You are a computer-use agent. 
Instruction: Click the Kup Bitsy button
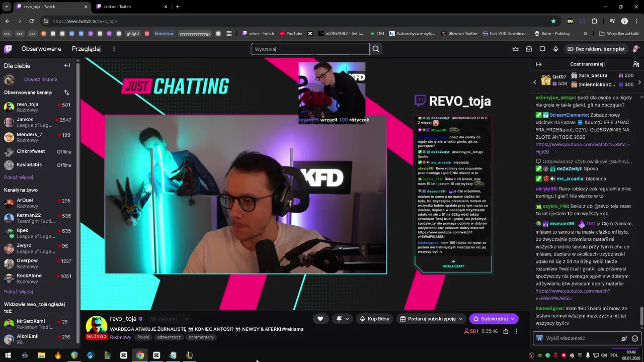click(374, 319)
